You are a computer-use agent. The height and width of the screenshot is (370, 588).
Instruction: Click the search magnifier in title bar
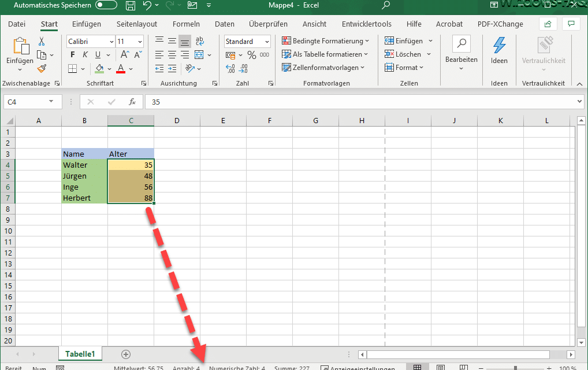[x=386, y=5]
